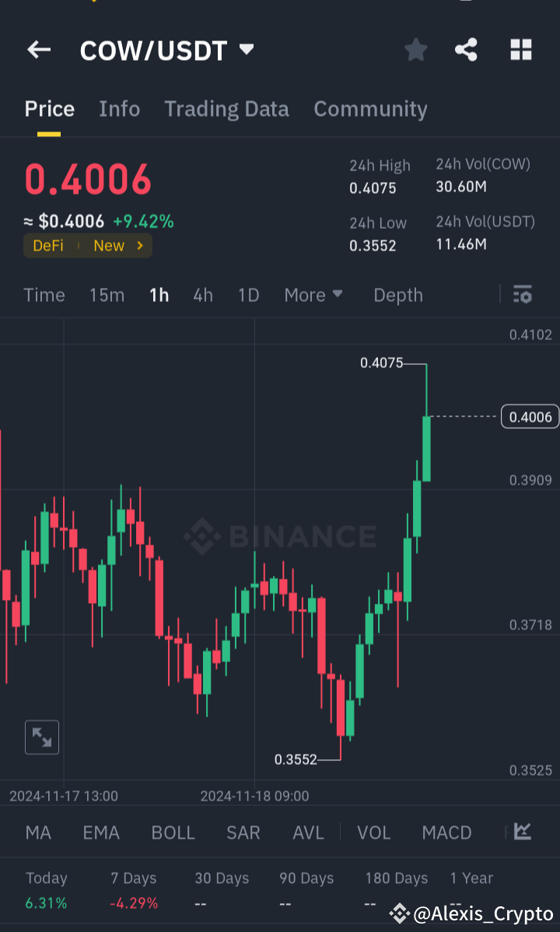Toggle the MA indicator on the chart

37,832
